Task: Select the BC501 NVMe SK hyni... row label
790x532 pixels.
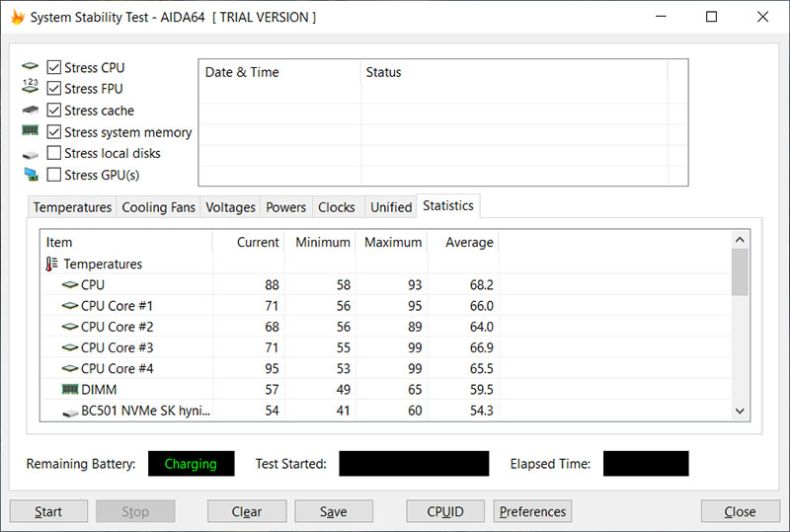Action: tap(145, 411)
